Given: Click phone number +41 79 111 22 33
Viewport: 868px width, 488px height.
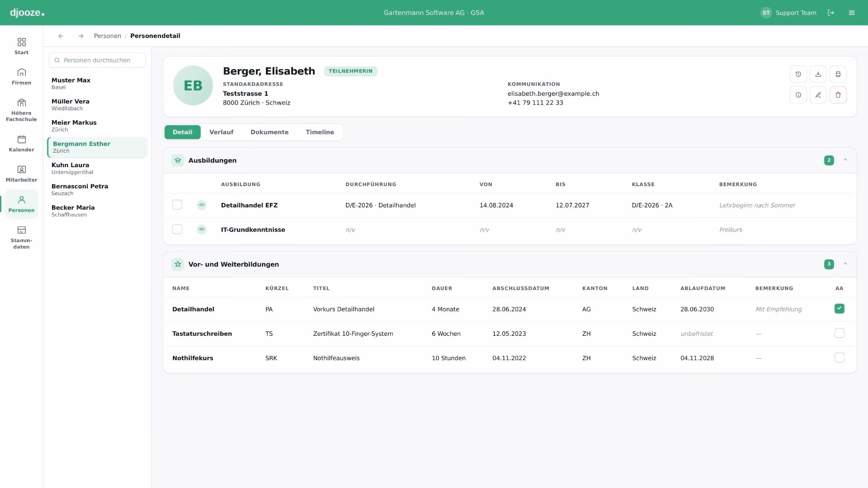Looking at the screenshot, I should pos(535,103).
